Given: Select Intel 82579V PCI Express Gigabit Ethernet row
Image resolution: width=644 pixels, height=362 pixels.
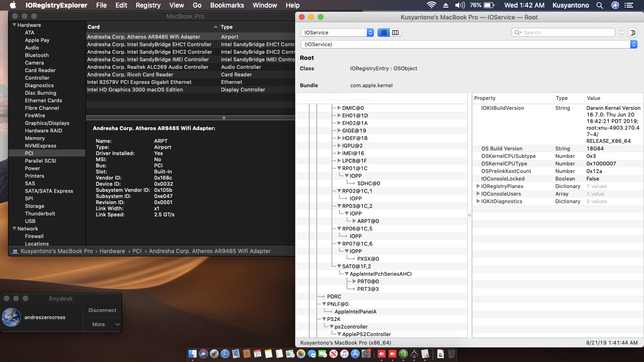Looking at the screenshot, I should [x=190, y=82].
